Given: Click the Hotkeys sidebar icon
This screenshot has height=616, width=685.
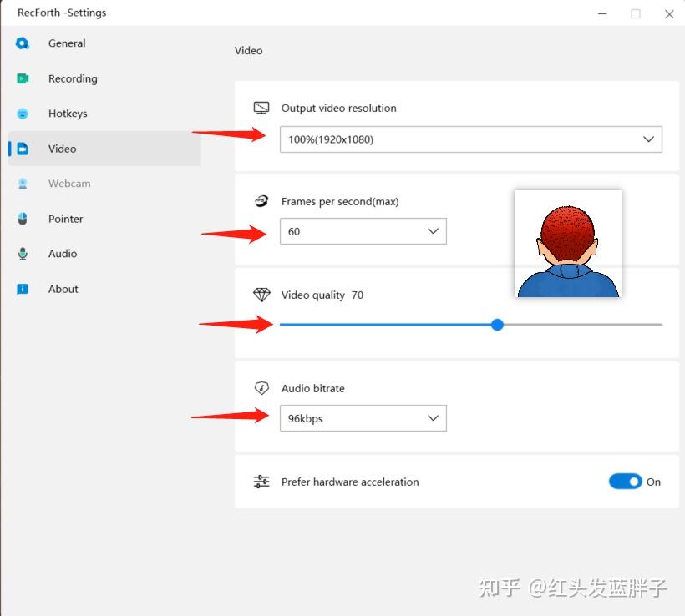Looking at the screenshot, I should 23,114.
